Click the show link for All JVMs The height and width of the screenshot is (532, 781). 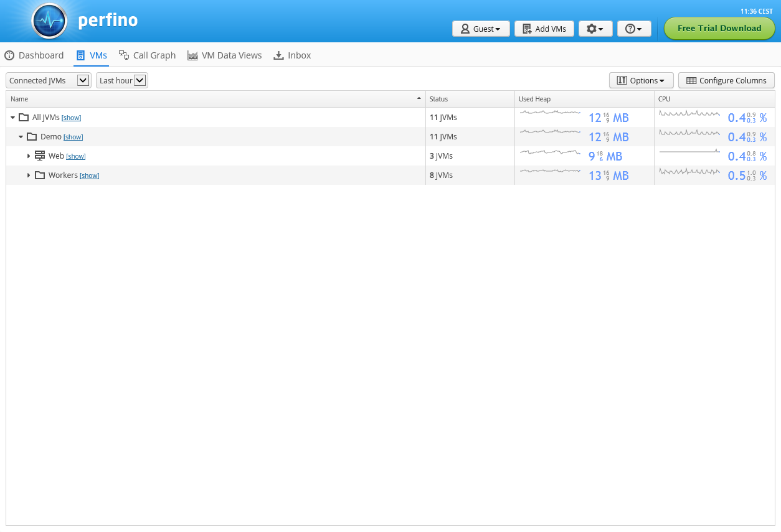point(72,118)
